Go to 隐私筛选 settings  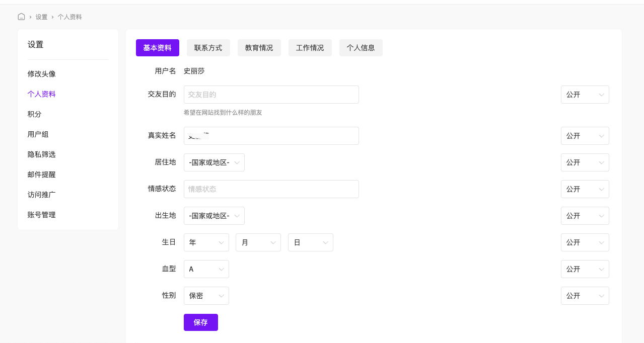(x=41, y=154)
